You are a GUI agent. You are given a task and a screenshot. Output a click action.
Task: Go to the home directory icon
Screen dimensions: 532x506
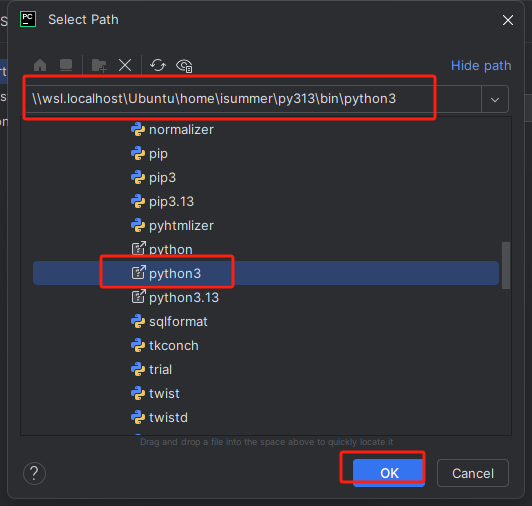[40, 65]
